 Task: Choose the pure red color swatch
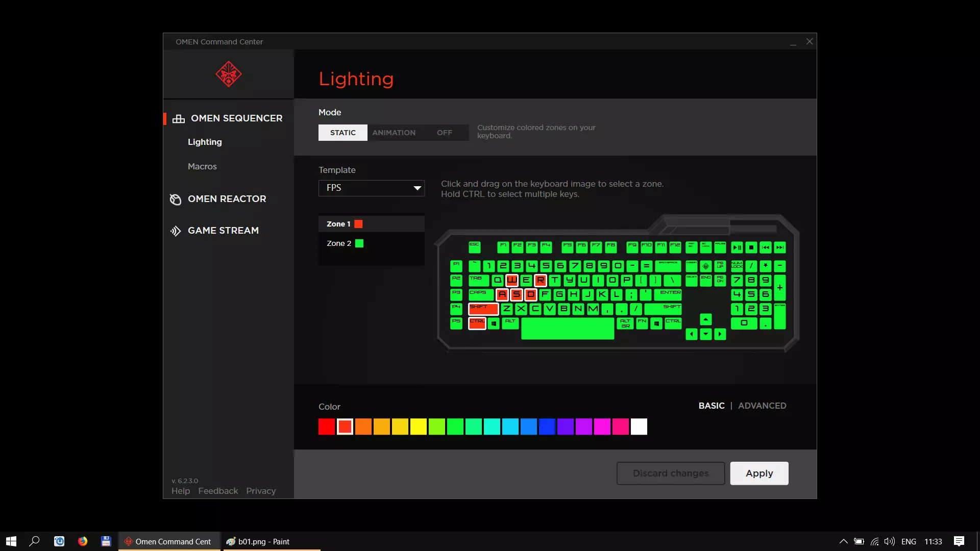point(327,427)
